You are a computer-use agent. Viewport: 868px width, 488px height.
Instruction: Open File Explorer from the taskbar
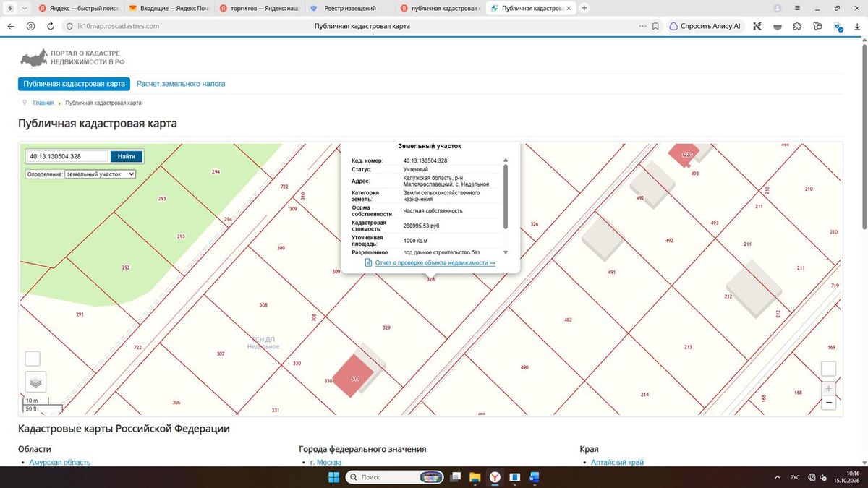coord(475,477)
